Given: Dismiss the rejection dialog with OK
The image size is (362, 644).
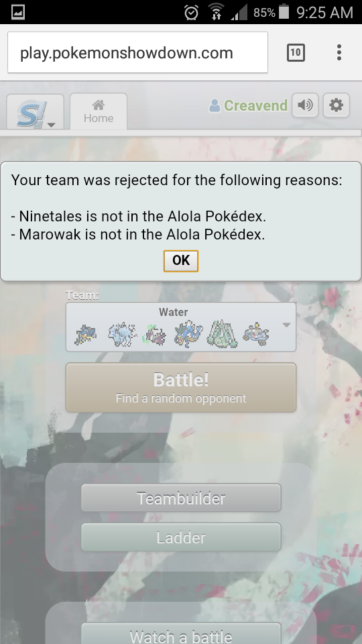Looking at the screenshot, I should 181,261.
